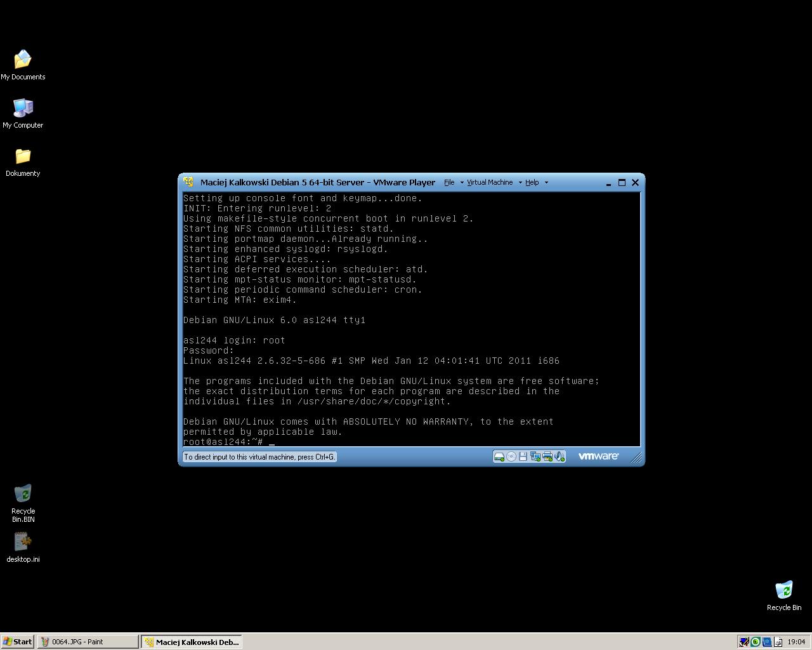Maximize the VMware Player window
The width and height of the screenshot is (812, 650).
tap(622, 183)
